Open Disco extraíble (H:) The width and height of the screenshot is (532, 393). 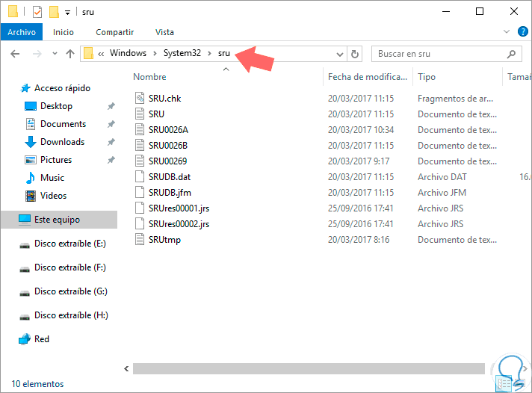[71, 315]
